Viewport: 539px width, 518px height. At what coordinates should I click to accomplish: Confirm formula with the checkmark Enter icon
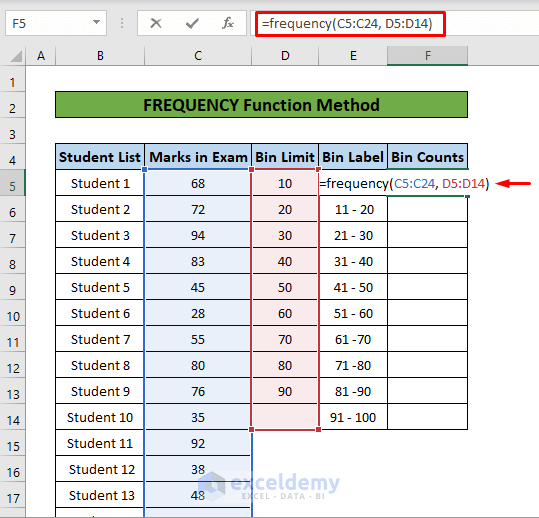[x=192, y=23]
